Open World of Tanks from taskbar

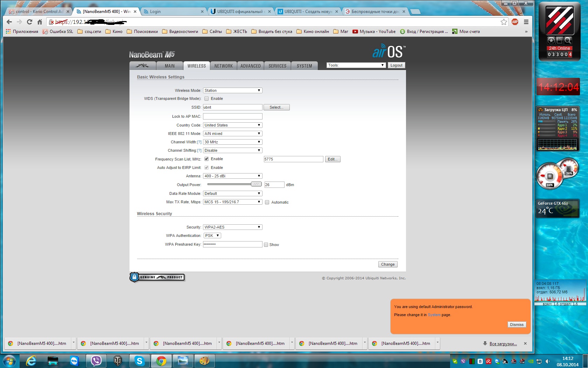point(118,361)
